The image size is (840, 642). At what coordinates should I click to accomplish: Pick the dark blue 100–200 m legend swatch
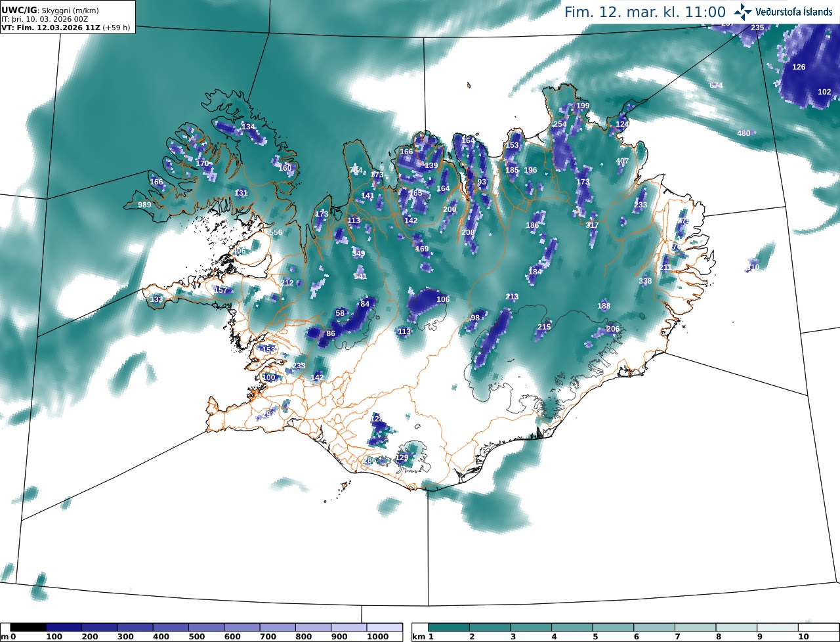point(64,628)
